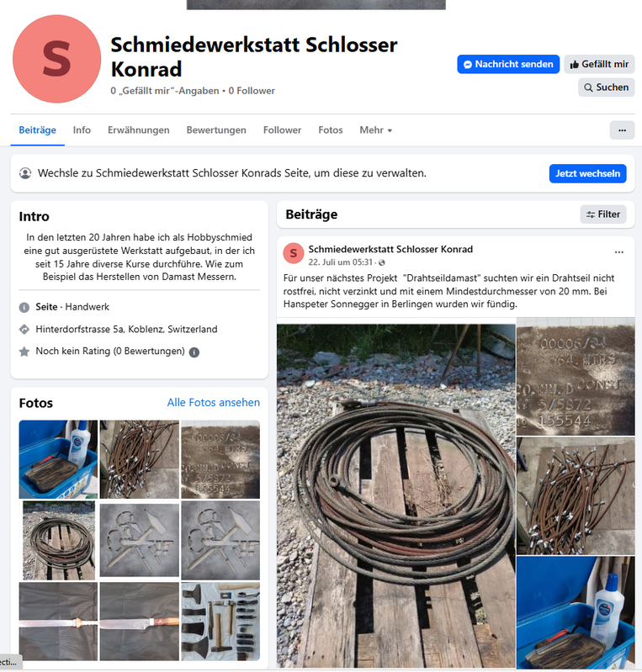This screenshot has width=642, height=672.
Task: Expand the Mehr dropdown tab
Action: (x=375, y=130)
